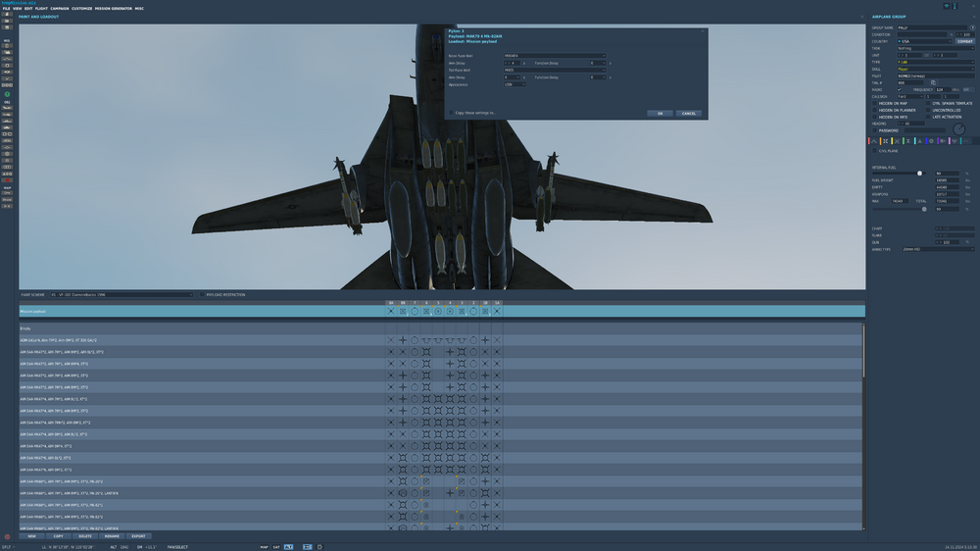Toggle the Password checkbox

(x=875, y=130)
